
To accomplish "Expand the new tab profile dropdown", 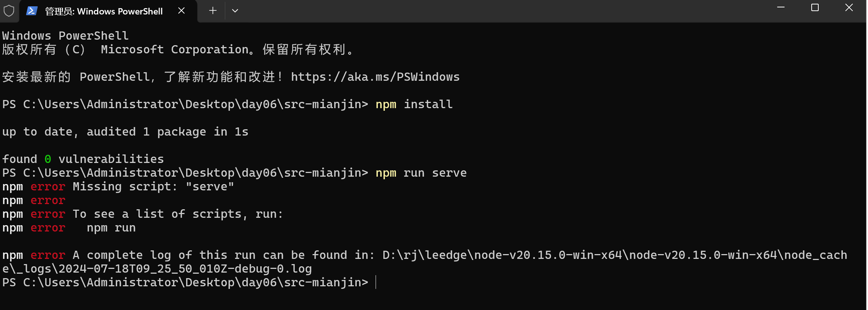I will 235,11.
